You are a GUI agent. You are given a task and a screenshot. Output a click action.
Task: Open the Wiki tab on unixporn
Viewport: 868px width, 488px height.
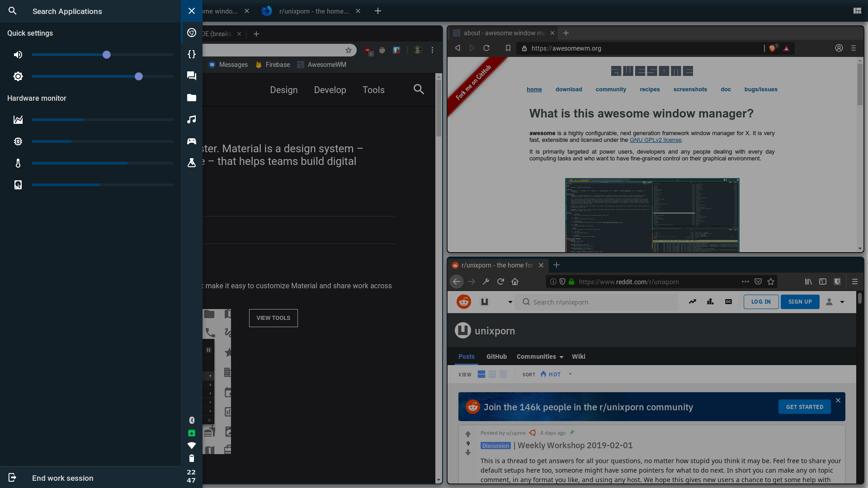579,357
